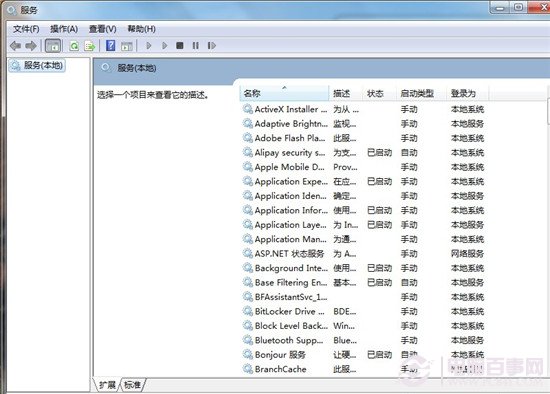
Task: Click Blue... description in Bluetooth Support row
Action: pyautogui.click(x=345, y=340)
